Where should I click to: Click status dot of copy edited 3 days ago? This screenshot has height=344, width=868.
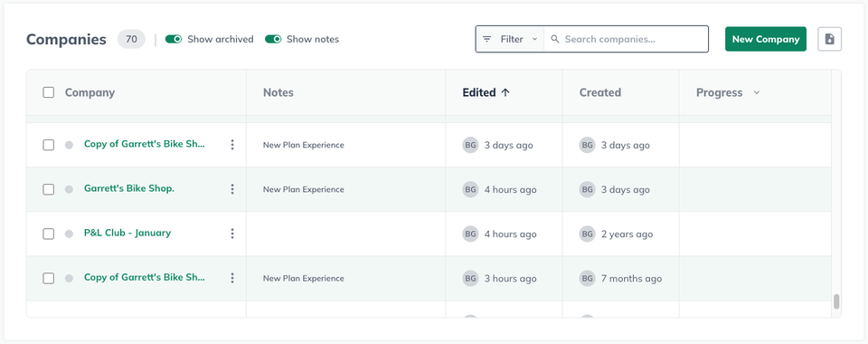(x=69, y=145)
